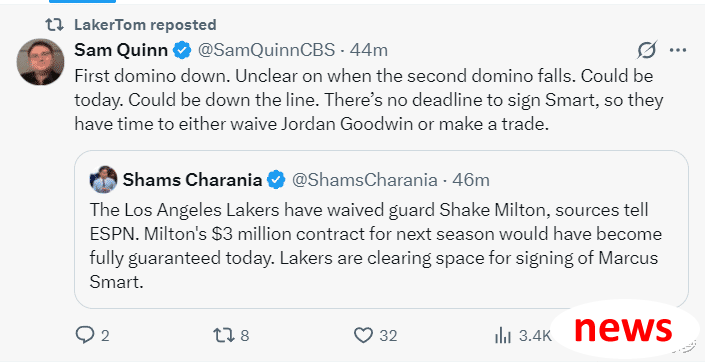Repost Sam Quinn's tweet via retweet icon
Screen dimensions: 705x364
click(x=223, y=335)
